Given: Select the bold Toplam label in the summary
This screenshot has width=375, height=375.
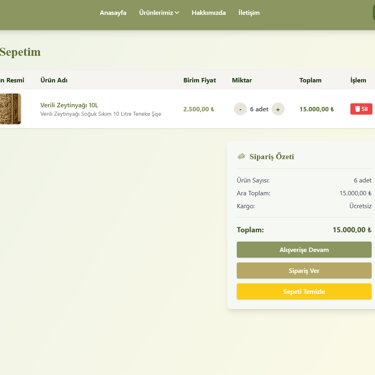Looking at the screenshot, I should point(250,230).
